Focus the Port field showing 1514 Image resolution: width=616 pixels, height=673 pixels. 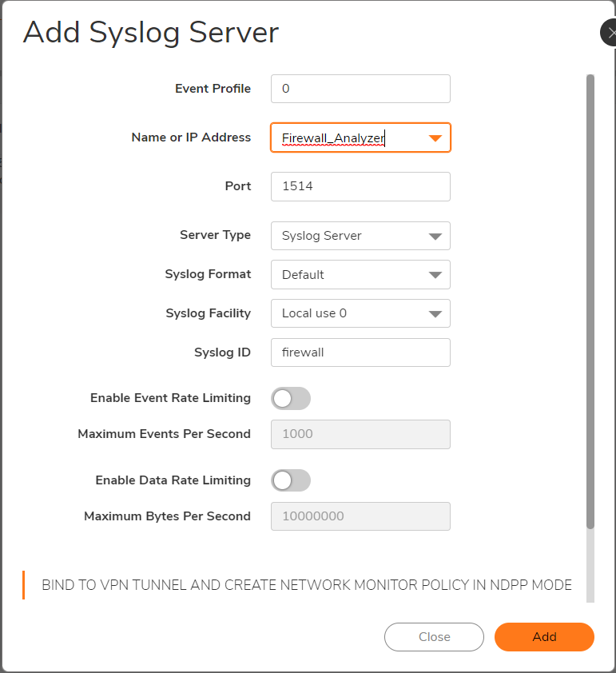tap(360, 186)
